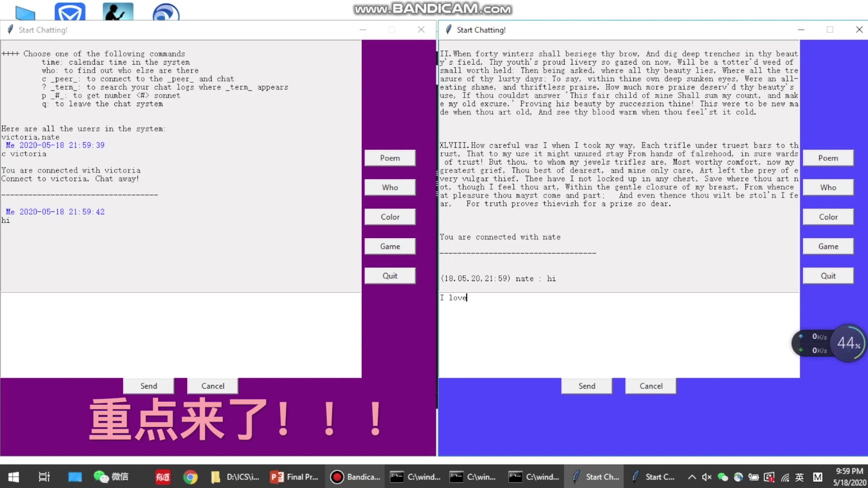This screenshot has height=488, width=868.
Task: Open Windows Start menu
Action: pyautogui.click(x=14, y=477)
